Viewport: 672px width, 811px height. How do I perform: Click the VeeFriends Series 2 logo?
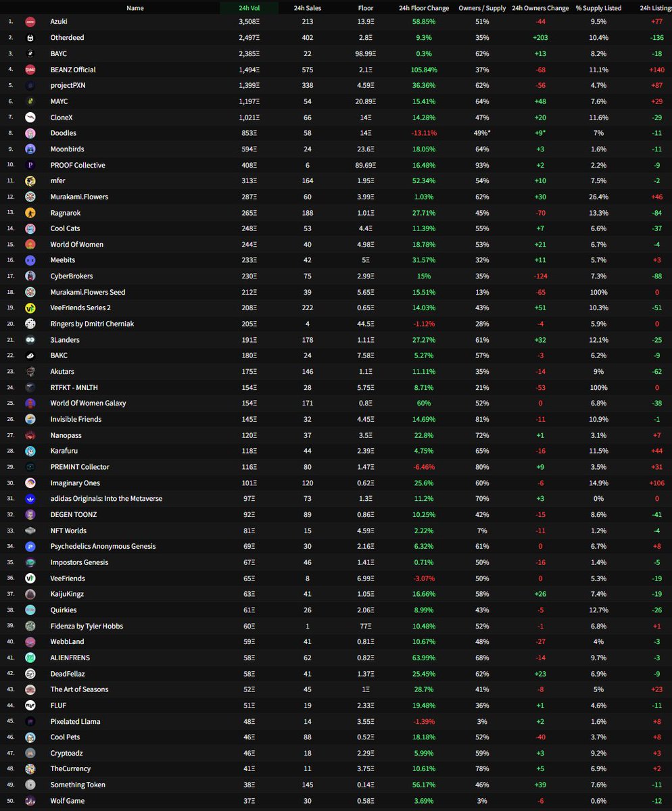pos(30,308)
